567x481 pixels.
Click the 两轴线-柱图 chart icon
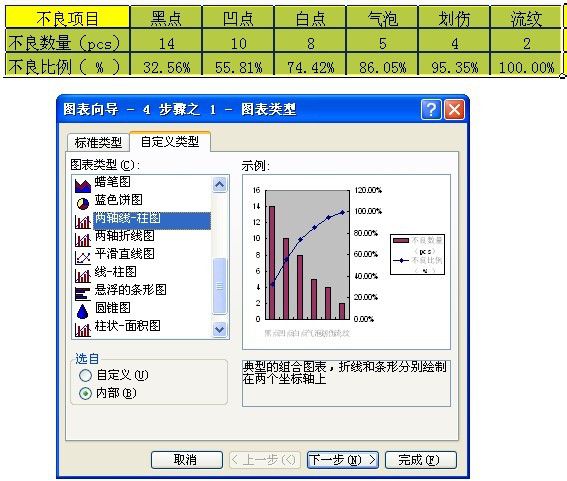coord(83,221)
